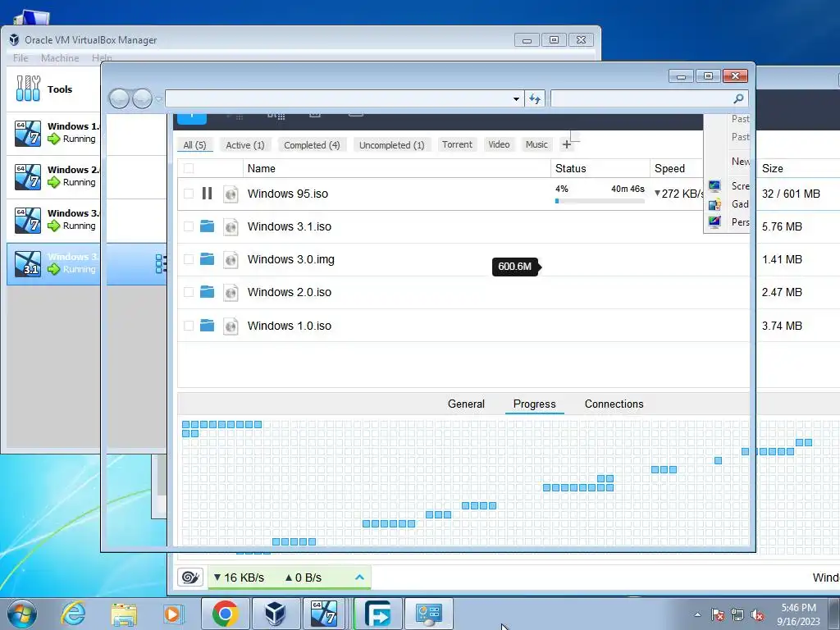The height and width of the screenshot is (630, 840).
Task: Select the Windows 1. VM in VirtualBox list
Action: click(53, 134)
